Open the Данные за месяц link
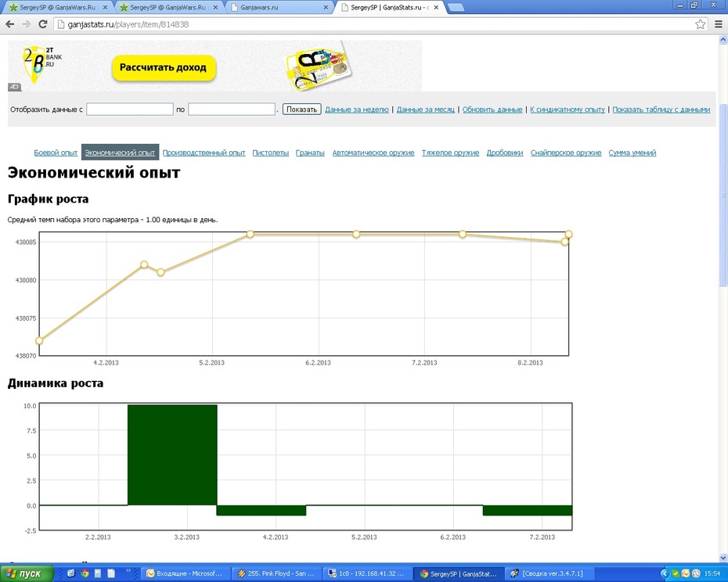 tap(425, 110)
